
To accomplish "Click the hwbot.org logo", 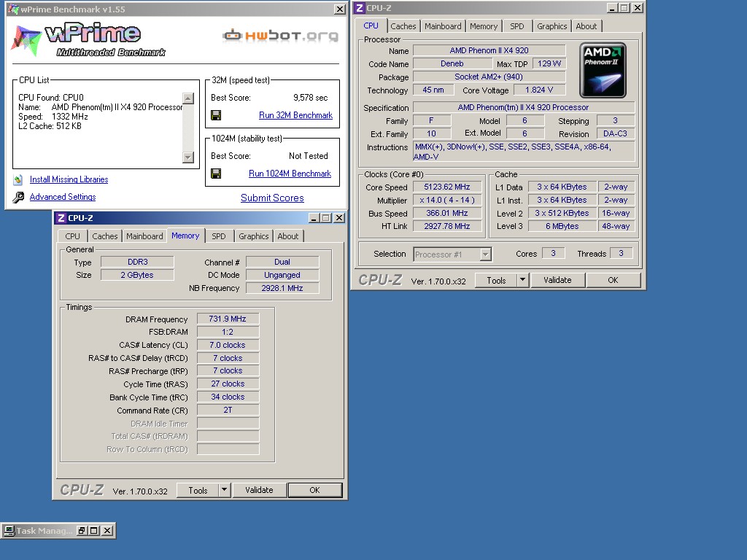I will pyautogui.click(x=280, y=35).
